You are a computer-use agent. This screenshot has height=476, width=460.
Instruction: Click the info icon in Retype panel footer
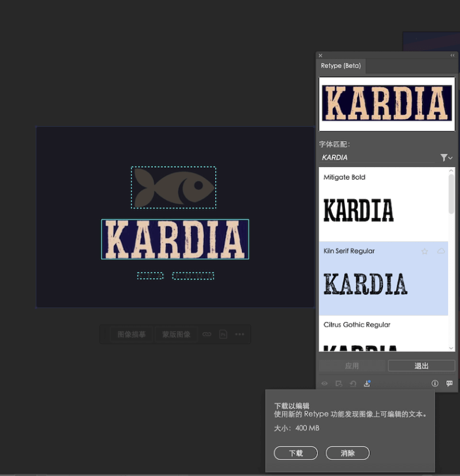(435, 383)
